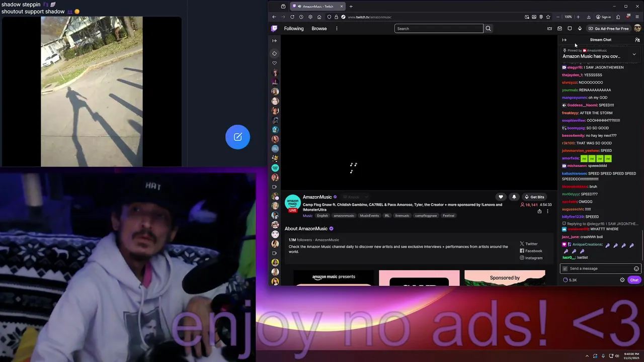Click the Send a message chat field
Screen dimensions: 644x362
pyautogui.click(x=600, y=268)
